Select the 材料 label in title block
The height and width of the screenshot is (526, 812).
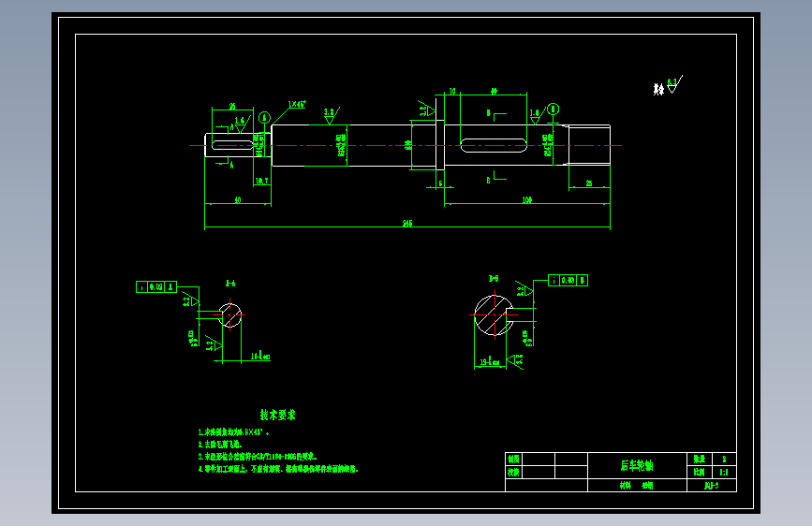tap(626, 486)
